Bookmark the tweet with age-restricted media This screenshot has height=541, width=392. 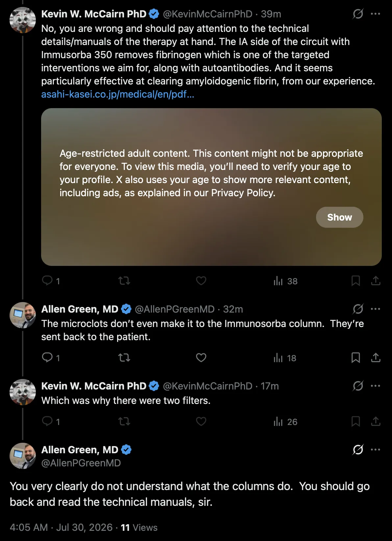pos(355,281)
